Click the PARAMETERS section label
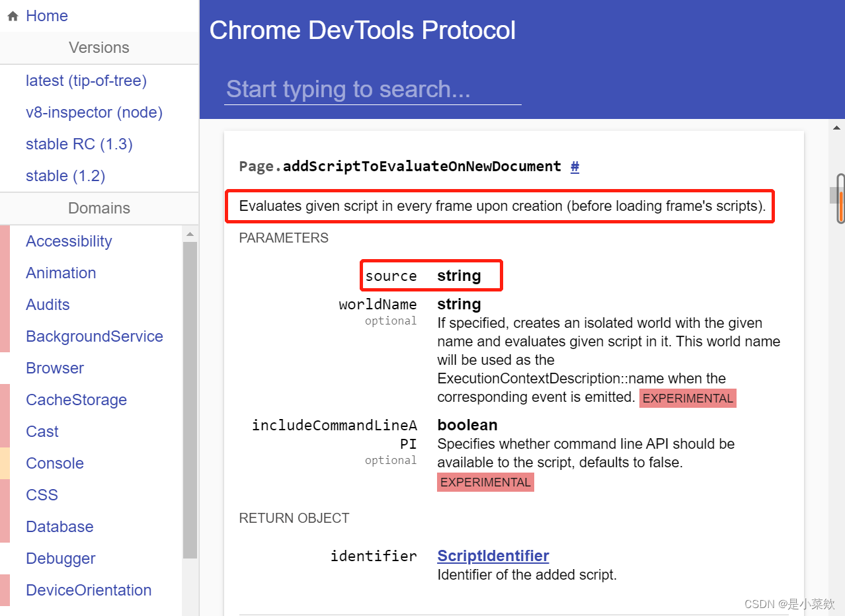This screenshot has width=845, height=616. point(284,238)
